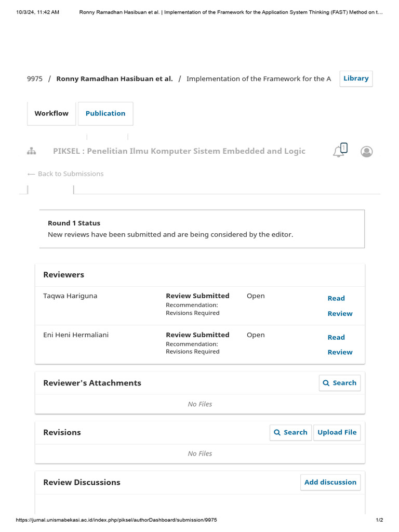This screenshot has width=399, height=532.
Task: Click submission number 9975 in breadcrumb
Action: pyautogui.click(x=35, y=79)
